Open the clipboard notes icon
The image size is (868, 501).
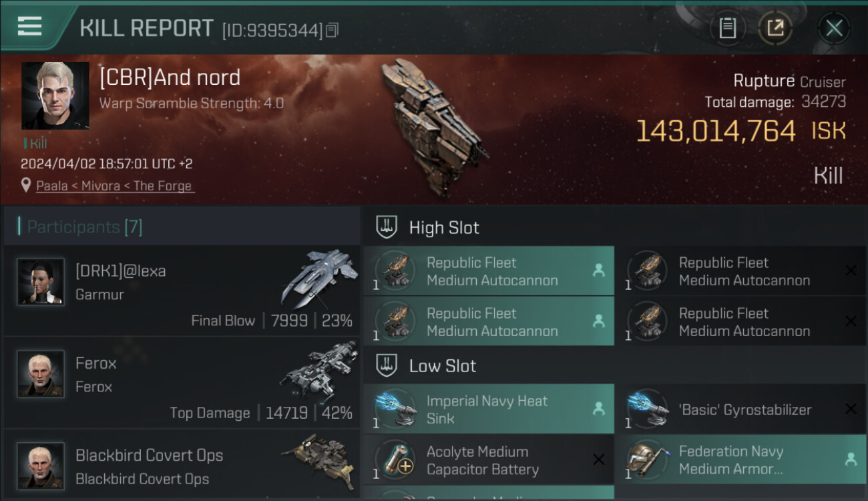pos(727,28)
